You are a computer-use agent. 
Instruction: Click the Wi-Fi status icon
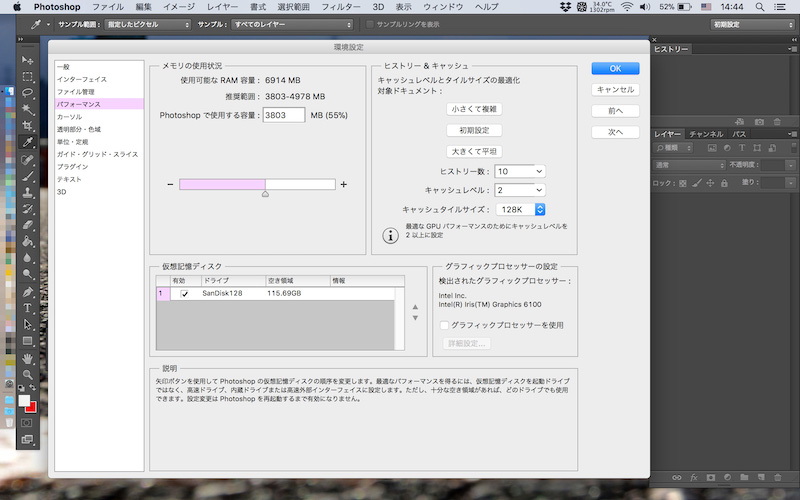(x=627, y=7)
